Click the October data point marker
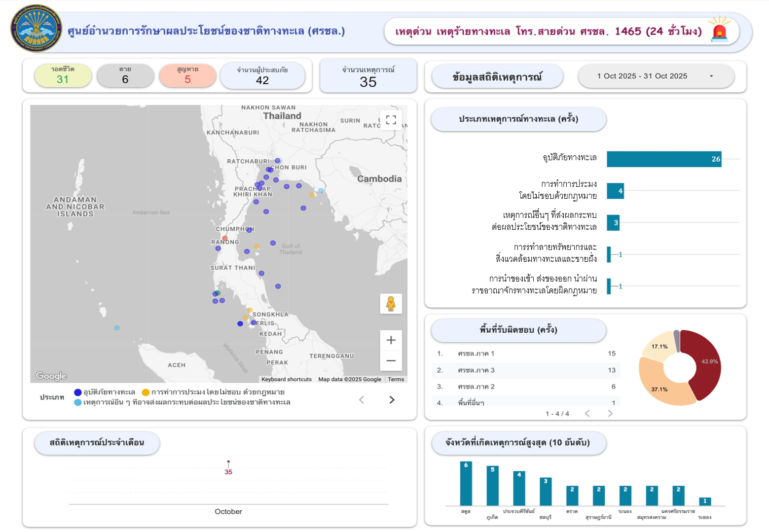 pyautogui.click(x=228, y=462)
